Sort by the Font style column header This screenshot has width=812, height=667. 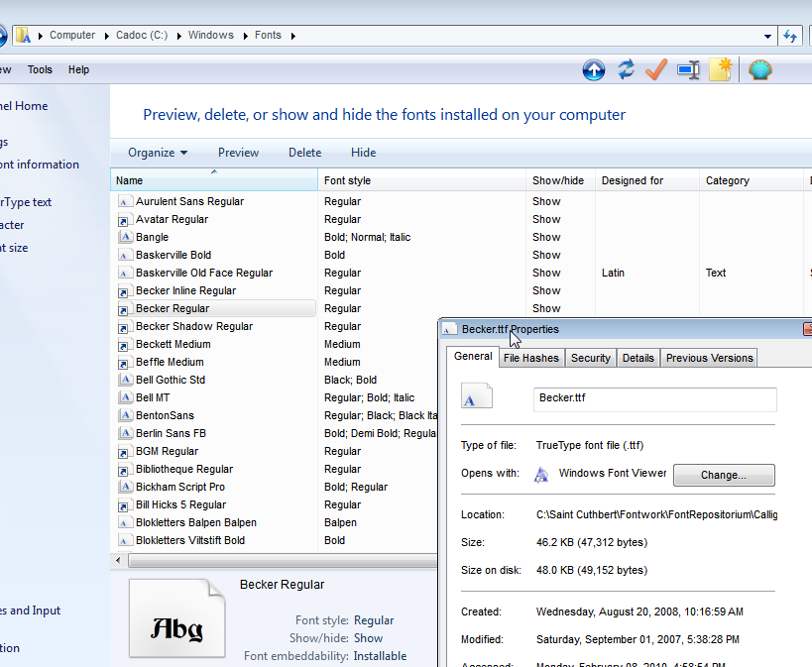[422, 180]
